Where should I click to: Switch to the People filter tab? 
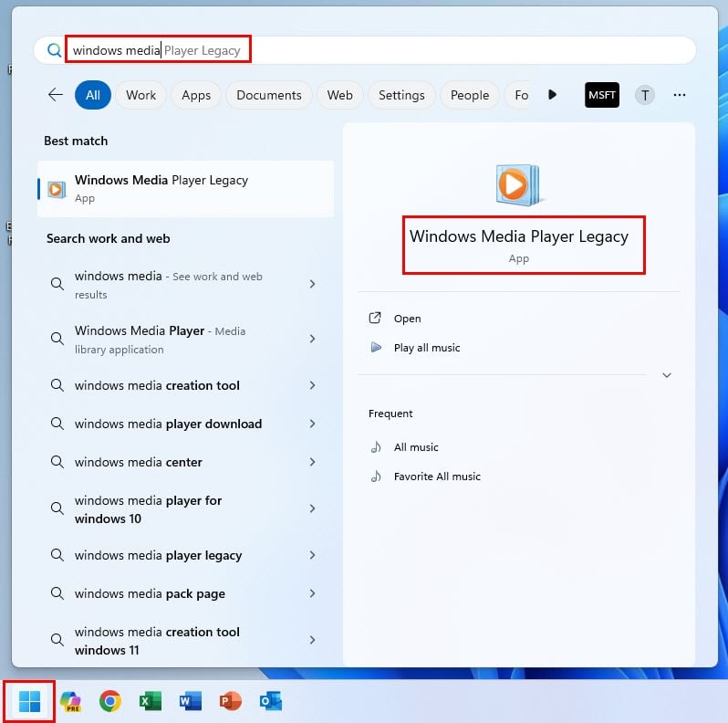(x=470, y=95)
